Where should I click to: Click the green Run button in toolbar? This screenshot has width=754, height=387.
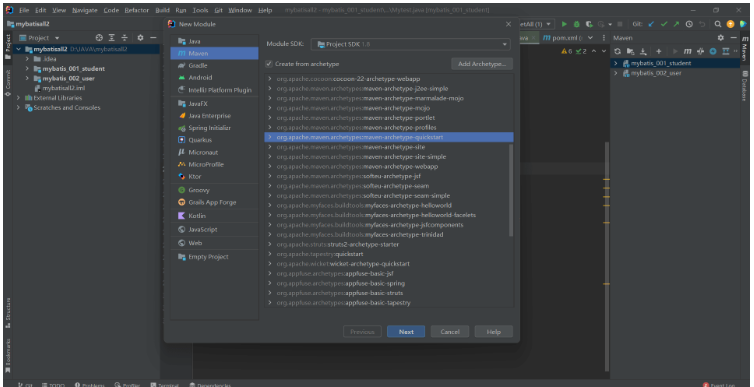point(564,24)
